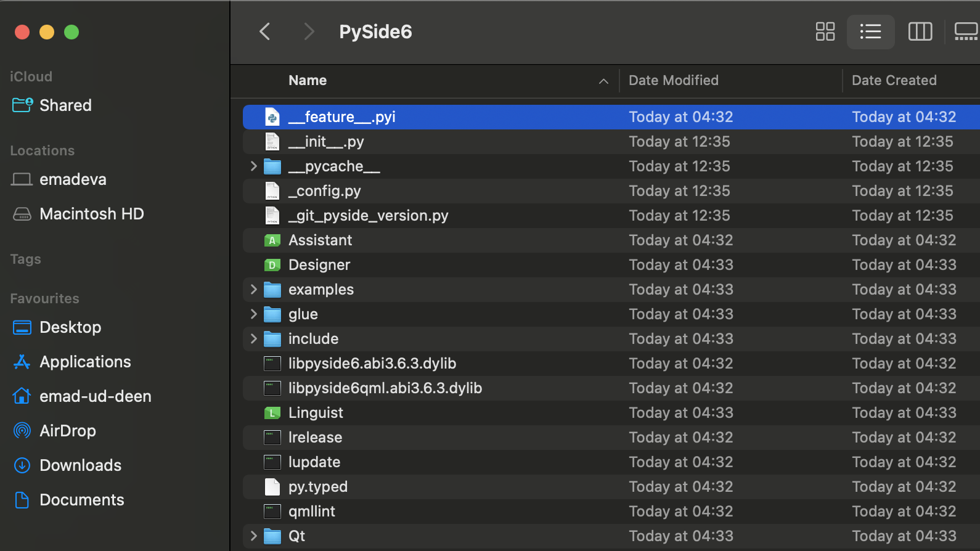This screenshot has height=551, width=980.
Task: Expand the __pycache__ folder
Action: (x=253, y=166)
